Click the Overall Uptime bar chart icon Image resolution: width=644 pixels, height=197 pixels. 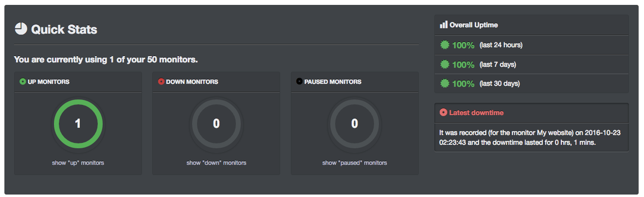tap(443, 24)
